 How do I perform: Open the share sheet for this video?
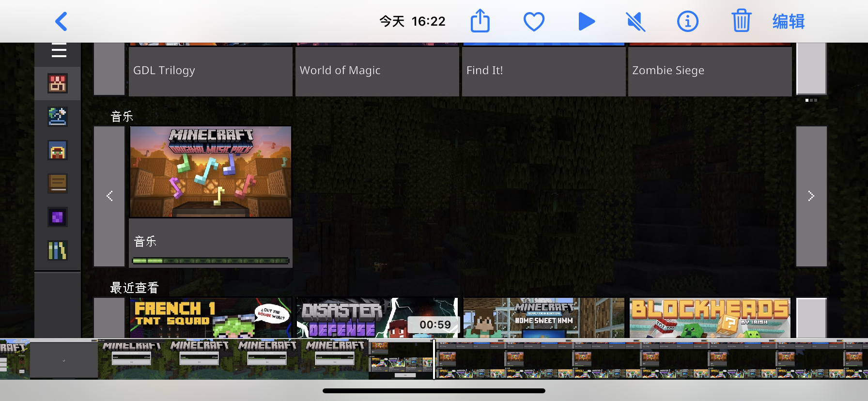tap(480, 21)
